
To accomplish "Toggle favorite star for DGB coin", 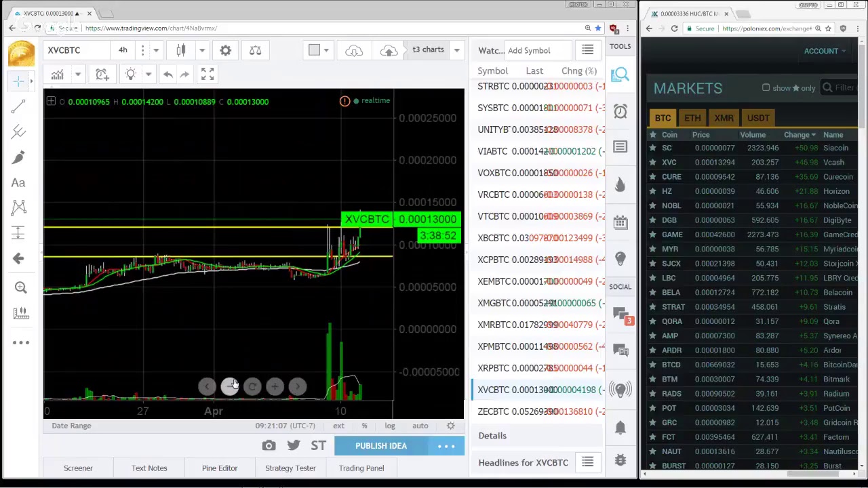I will point(652,220).
